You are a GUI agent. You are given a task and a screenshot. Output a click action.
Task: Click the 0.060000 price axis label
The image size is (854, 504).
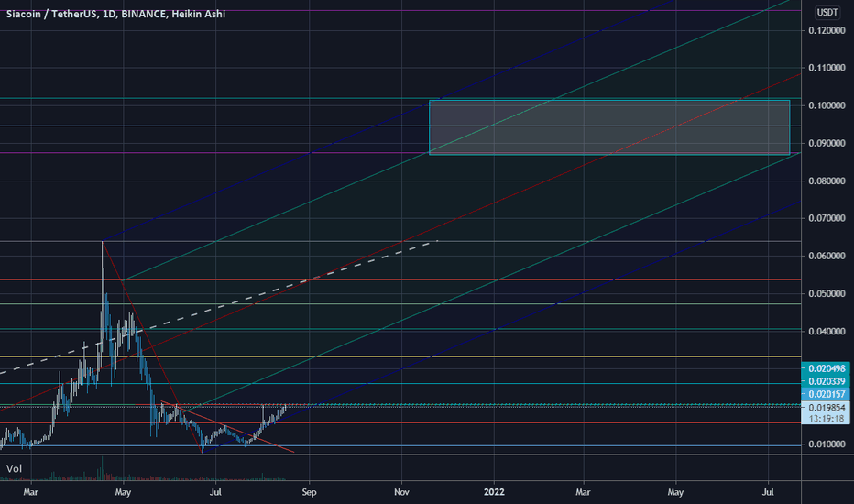pos(827,256)
